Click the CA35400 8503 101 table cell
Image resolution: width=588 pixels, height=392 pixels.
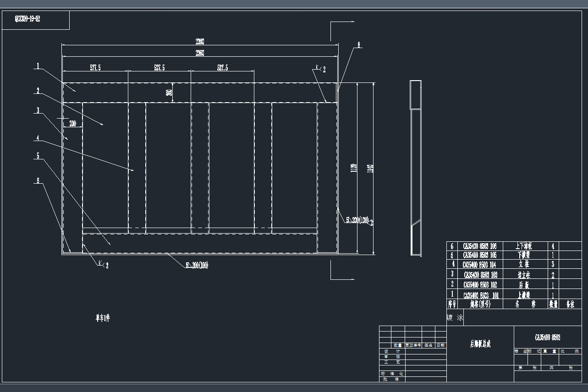coord(479,295)
